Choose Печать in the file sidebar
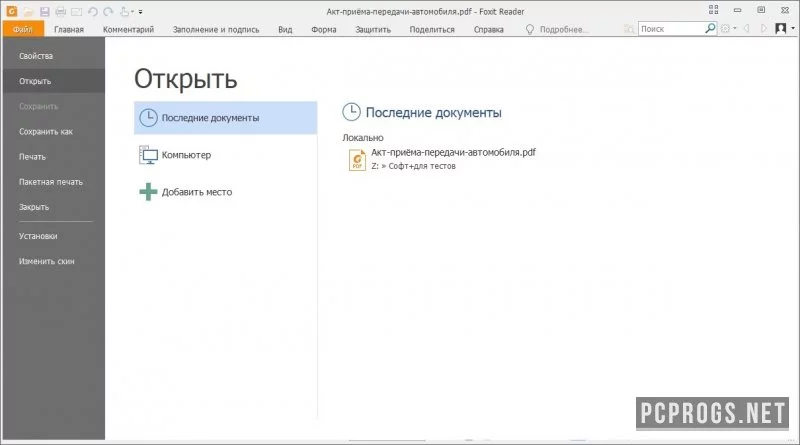The width and height of the screenshot is (800, 445). coord(53,157)
